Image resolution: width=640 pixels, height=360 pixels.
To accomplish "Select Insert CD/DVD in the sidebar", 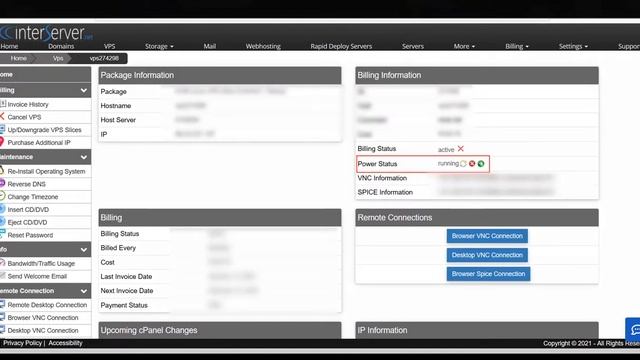I will click(28, 210).
